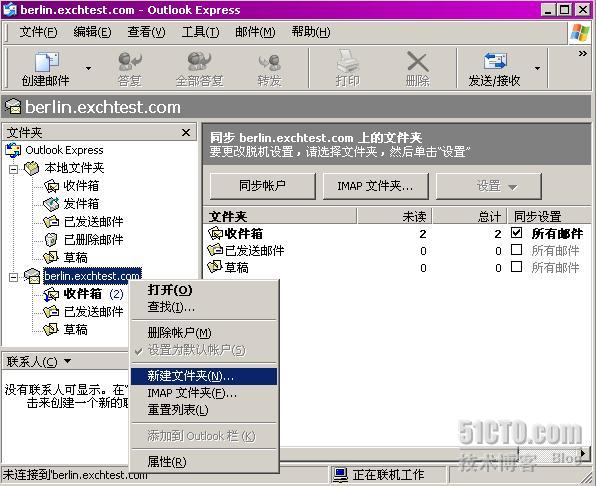This screenshot has width=596, height=486.
Task: Open the Message (邮件) menu
Action: (x=255, y=32)
